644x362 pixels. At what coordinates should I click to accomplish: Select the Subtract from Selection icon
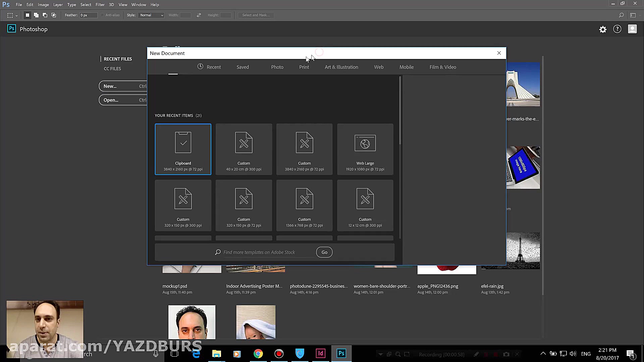tap(45, 15)
